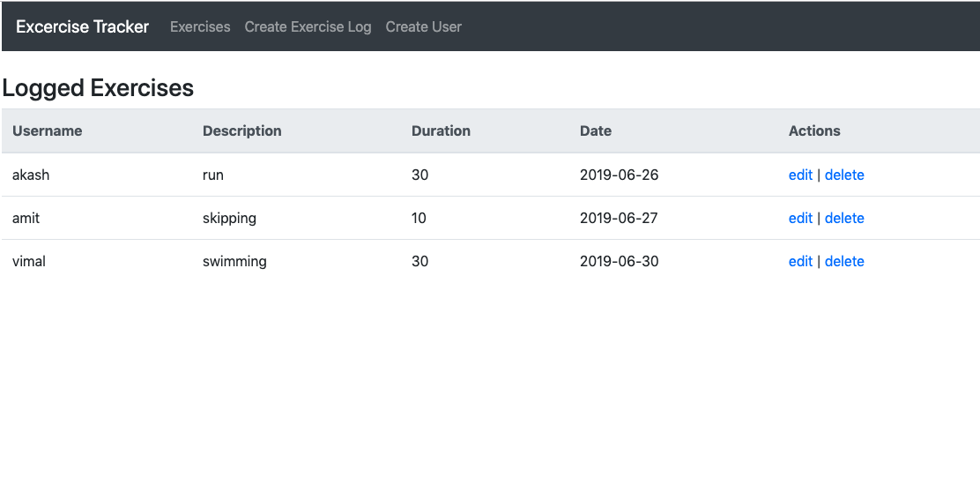
Task: Click the Duration column header
Action: coord(441,130)
